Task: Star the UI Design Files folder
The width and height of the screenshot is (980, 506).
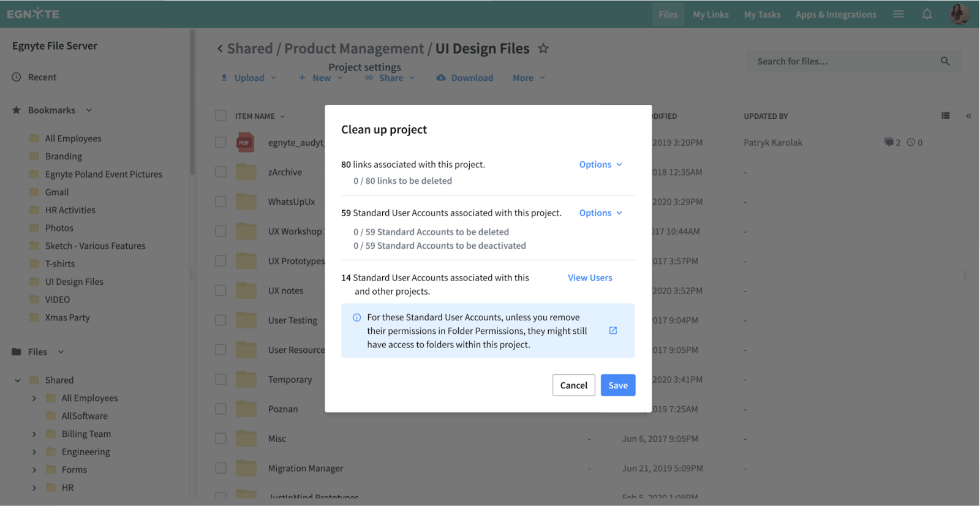Action: (x=543, y=48)
